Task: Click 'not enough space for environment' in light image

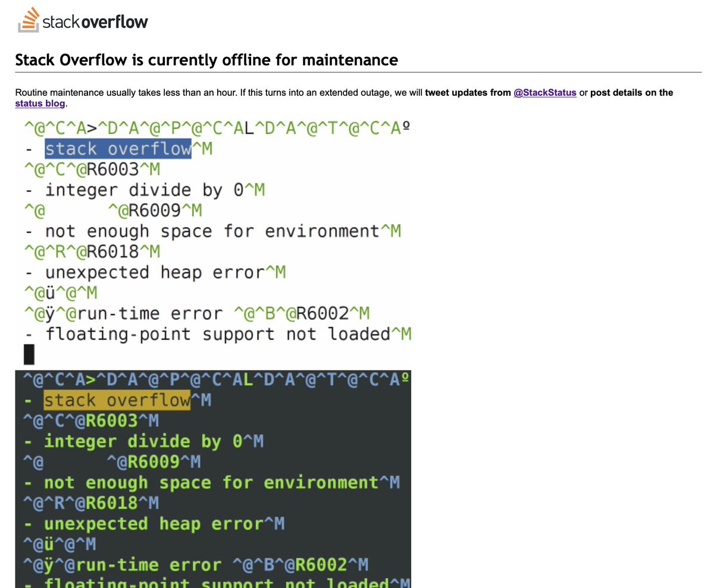Action: tap(212, 231)
